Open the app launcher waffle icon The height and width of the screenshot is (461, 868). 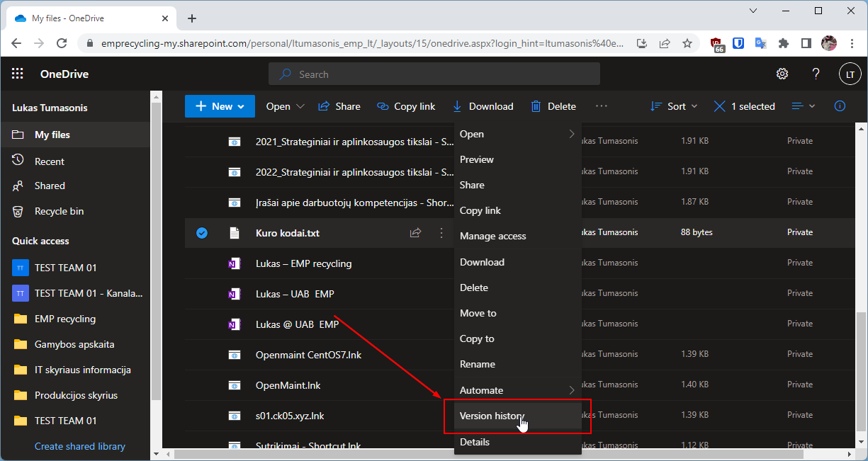(x=18, y=74)
